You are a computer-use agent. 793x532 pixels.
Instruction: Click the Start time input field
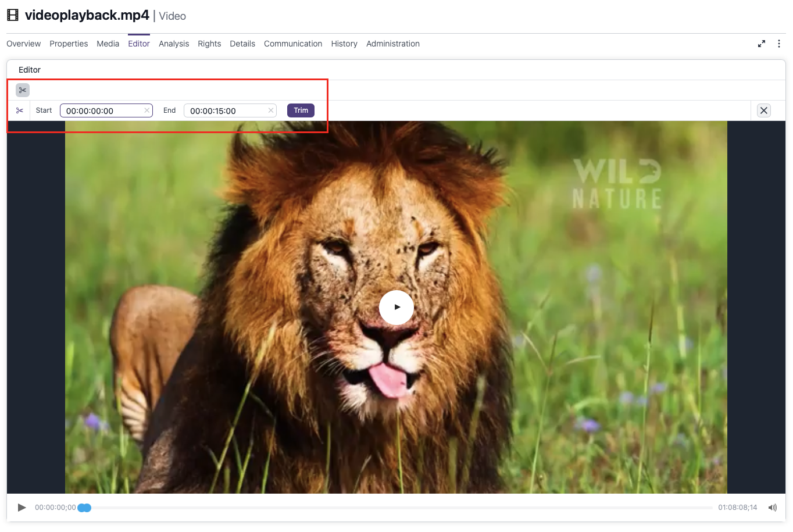point(102,110)
